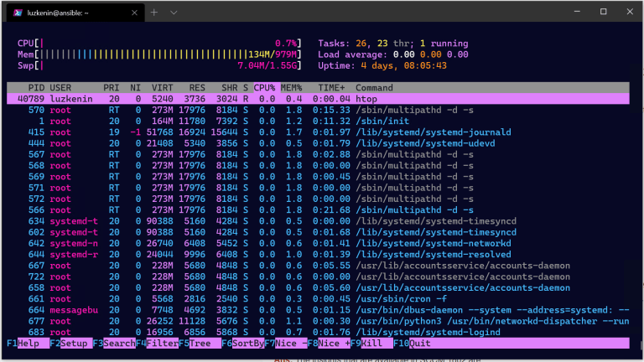
Task: Select the systemd-resolved process row
Action: pos(318,254)
